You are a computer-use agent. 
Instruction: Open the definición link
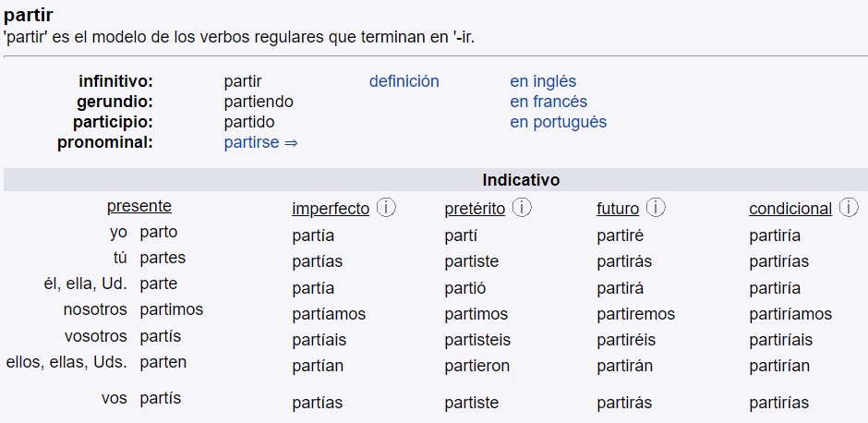click(x=404, y=81)
